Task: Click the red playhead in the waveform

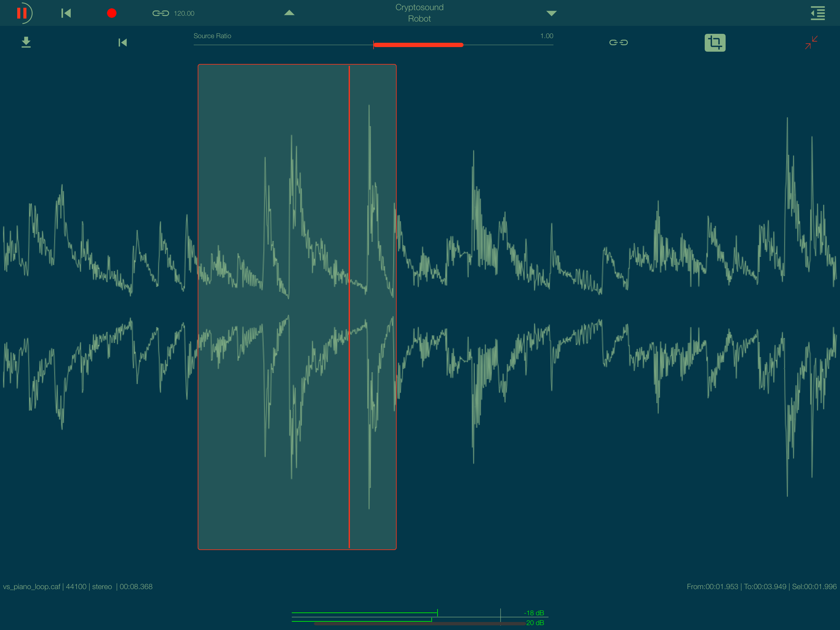Action: click(x=349, y=307)
